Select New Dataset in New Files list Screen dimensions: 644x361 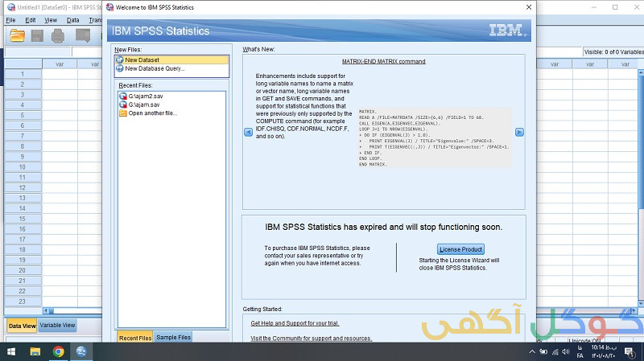(171, 59)
